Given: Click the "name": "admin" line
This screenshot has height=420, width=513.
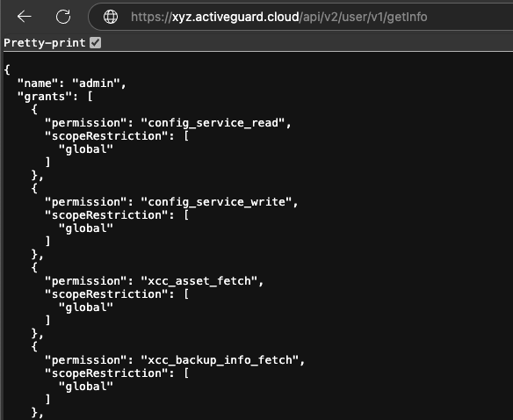Looking at the screenshot, I should (x=72, y=83).
